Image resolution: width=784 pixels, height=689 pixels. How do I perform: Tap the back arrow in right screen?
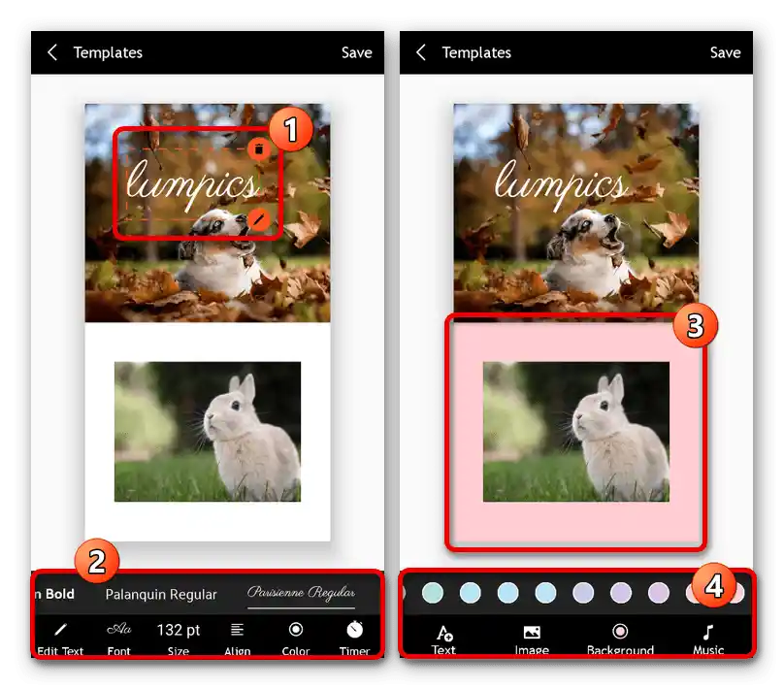(x=420, y=52)
